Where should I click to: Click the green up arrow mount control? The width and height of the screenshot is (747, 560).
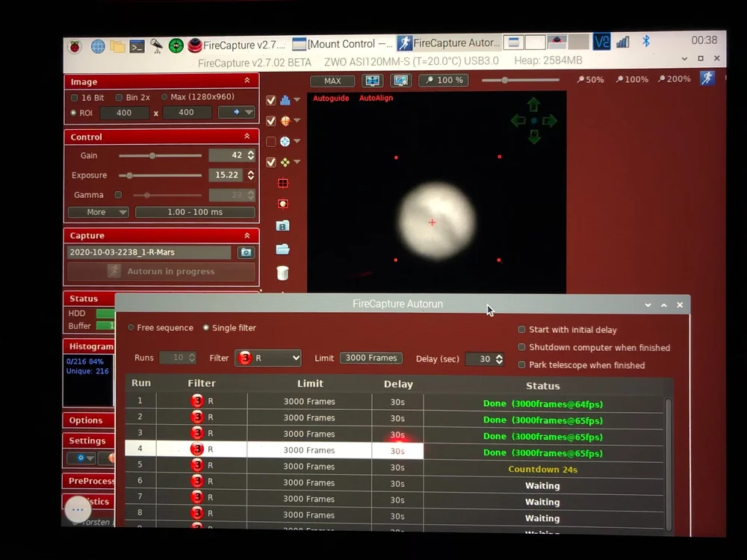coord(533,105)
